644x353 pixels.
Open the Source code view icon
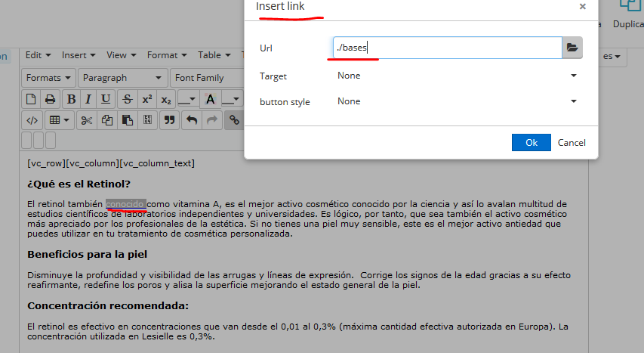point(31,119)
